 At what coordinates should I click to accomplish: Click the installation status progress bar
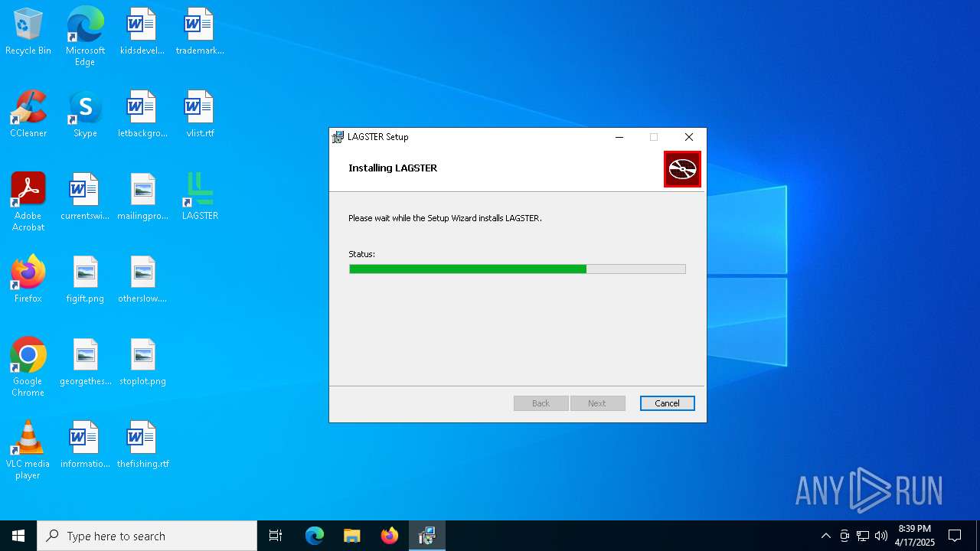click(518, 269)
